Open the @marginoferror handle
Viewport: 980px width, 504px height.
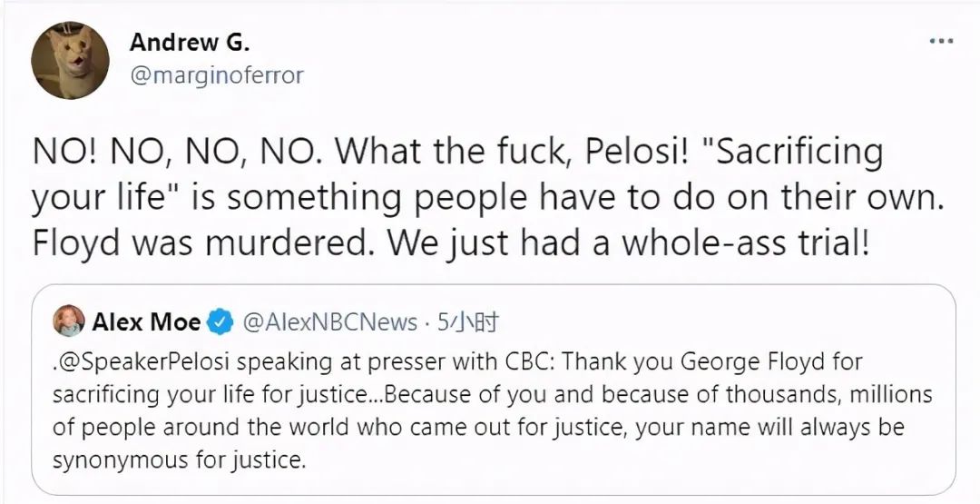click(217, 75)
